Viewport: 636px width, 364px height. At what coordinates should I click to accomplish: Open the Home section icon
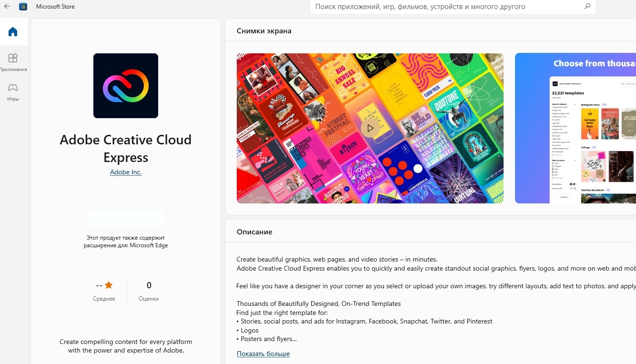coord(13,32)
